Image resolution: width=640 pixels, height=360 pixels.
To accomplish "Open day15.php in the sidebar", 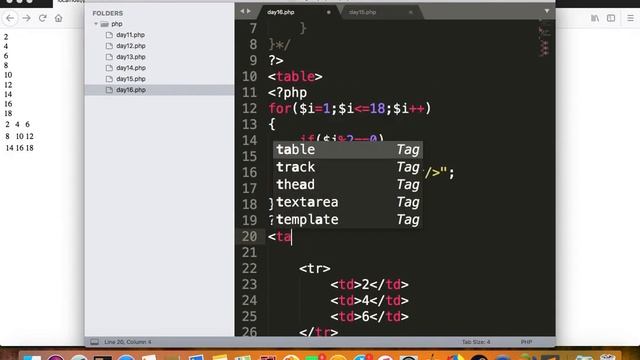I will (131, 79).
